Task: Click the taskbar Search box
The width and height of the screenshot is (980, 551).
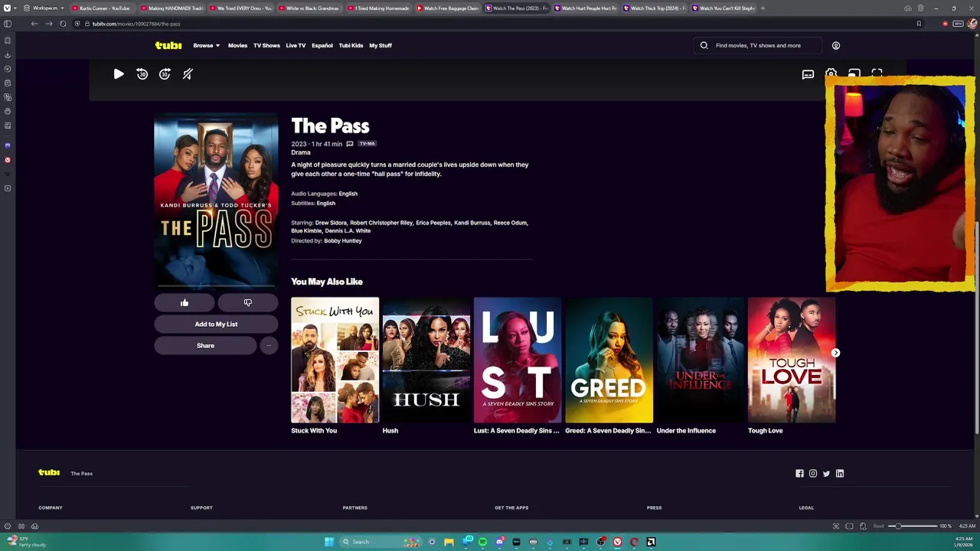Action: tap(381, 542)
